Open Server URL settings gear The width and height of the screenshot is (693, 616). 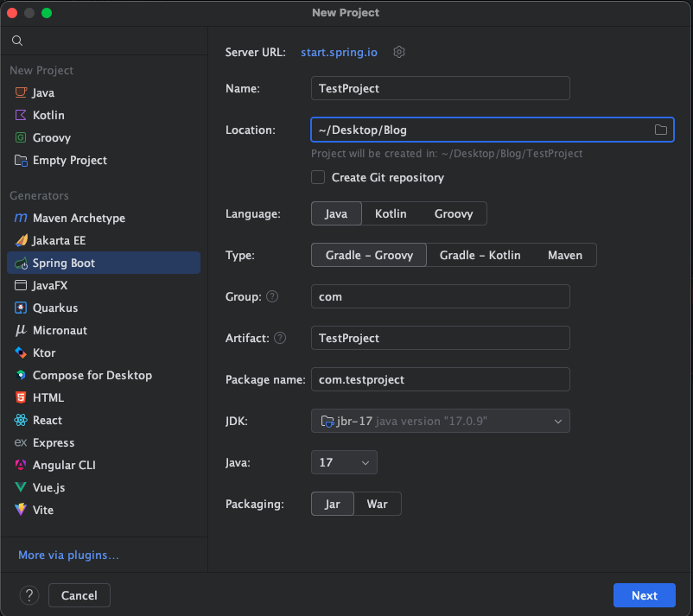pos(399,52)
